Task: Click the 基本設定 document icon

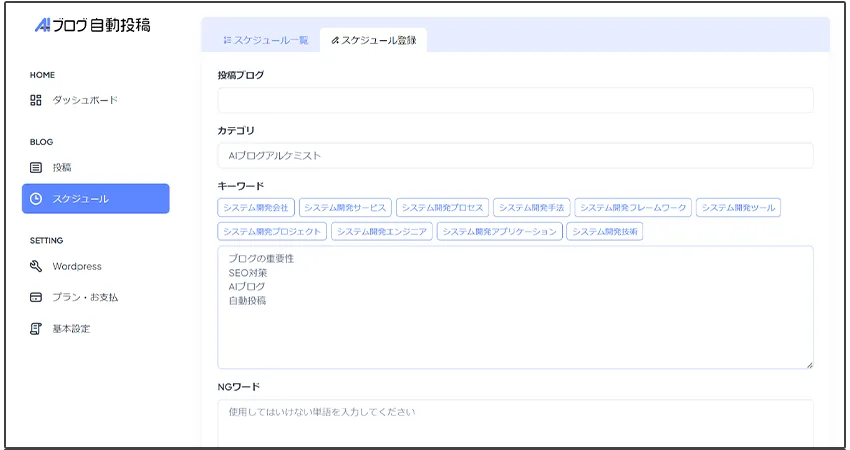Action: (x=36, y=328)
